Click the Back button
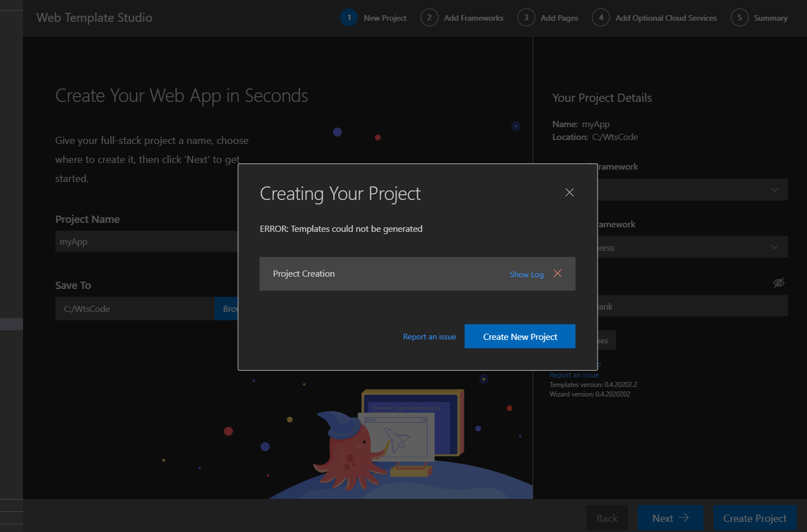807x532 pixels. click(x=607, y=518)
